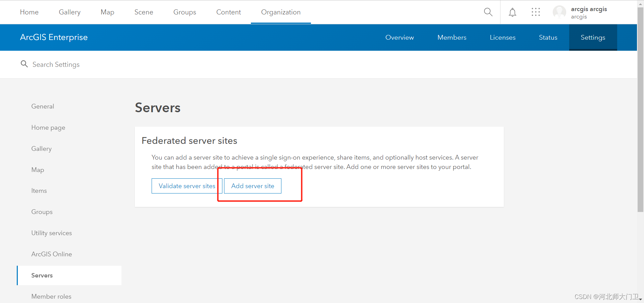The height and width of the screenshot is (303, 644).
Task: Open the Members page
Action: (x=452, y=37)
